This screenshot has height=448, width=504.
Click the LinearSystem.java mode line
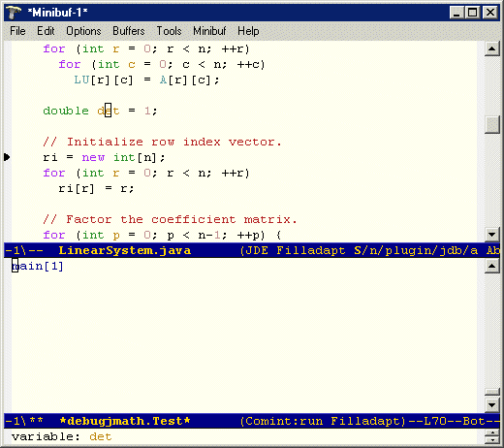(x=252, y=250)
